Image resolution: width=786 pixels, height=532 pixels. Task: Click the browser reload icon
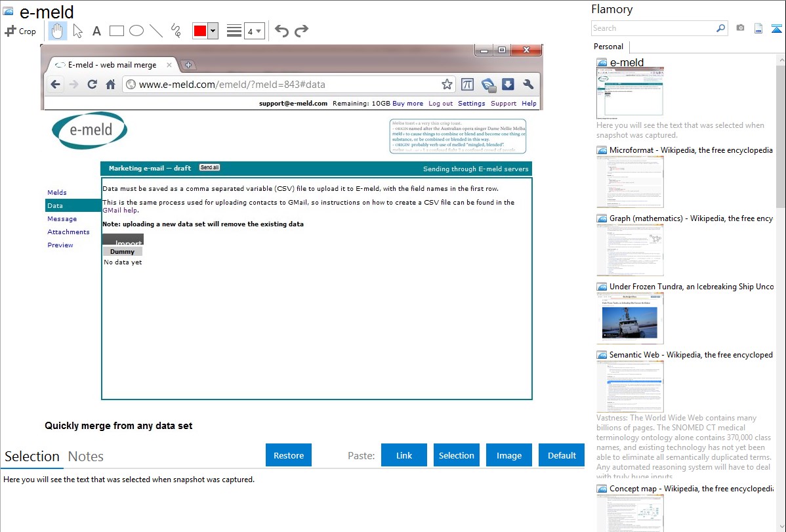coord(93,84)
